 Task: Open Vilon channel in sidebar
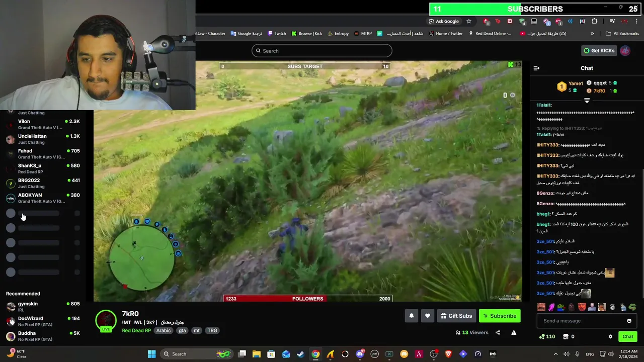[43, 125]
